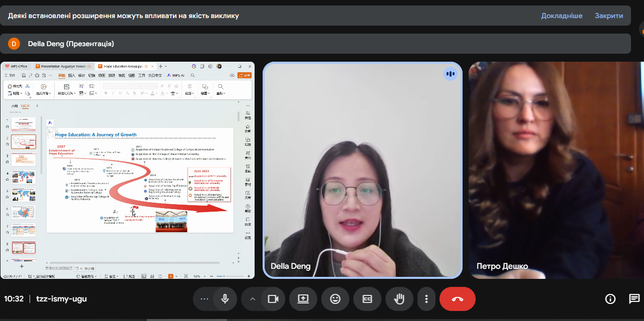
Task: Select slide 1 thumbnail
Action: pyautogui.click(x=24, y=124)
